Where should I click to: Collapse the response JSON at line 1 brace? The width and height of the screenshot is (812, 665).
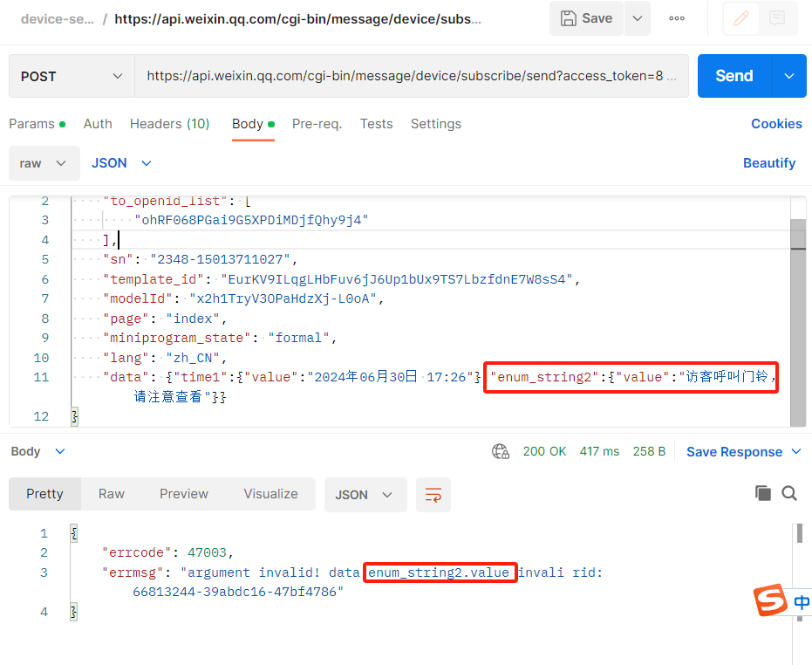pyautogui.click(x=73, y=533)
